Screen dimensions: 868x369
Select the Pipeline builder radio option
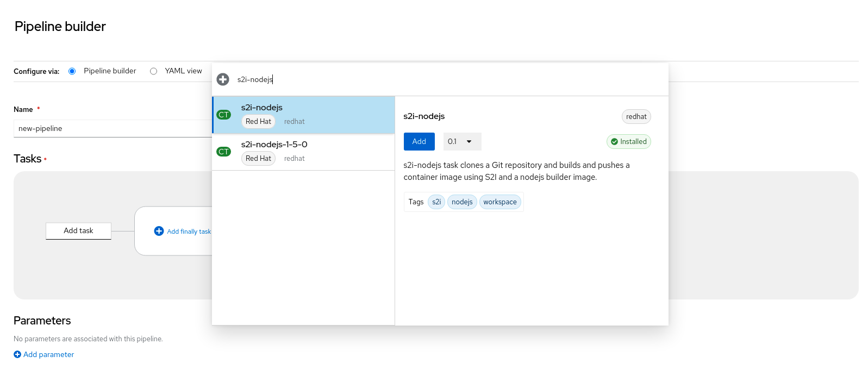(x=72, y=71)
